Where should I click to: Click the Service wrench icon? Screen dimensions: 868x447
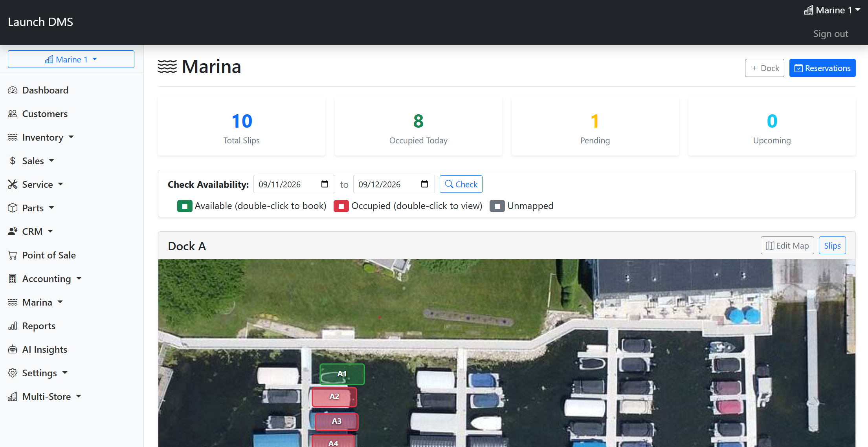click(13, 185)
